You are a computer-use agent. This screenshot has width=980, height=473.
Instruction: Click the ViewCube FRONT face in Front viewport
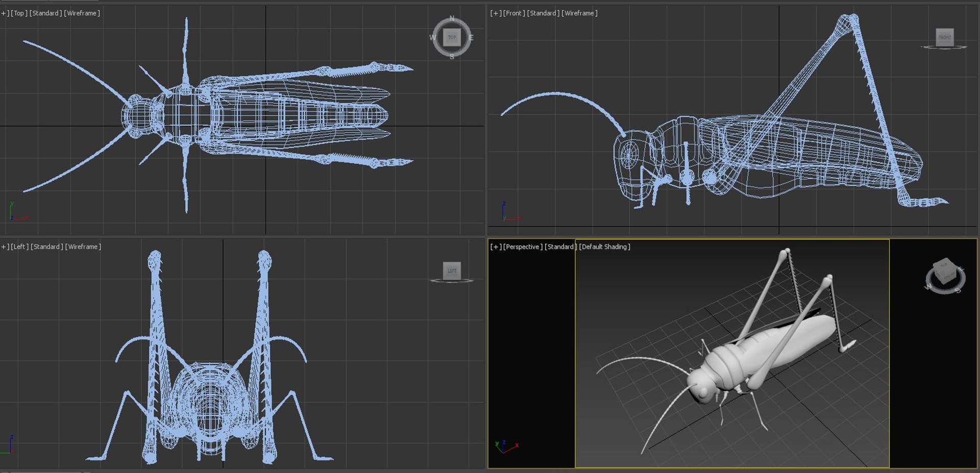point(945,37)
